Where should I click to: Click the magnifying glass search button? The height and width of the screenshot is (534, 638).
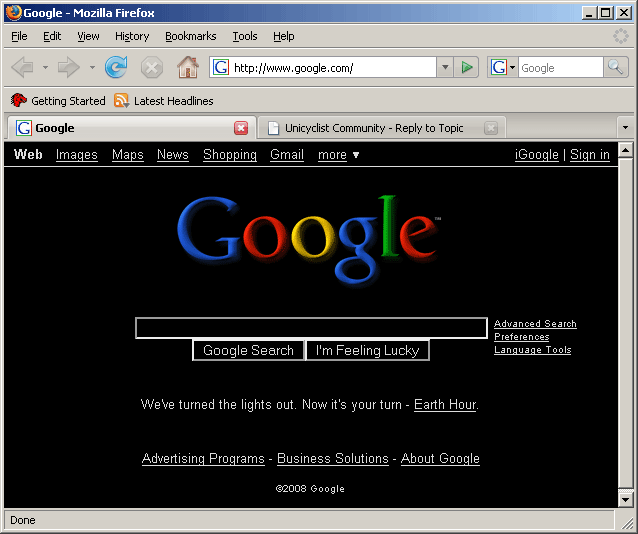(x=615, y=67)
